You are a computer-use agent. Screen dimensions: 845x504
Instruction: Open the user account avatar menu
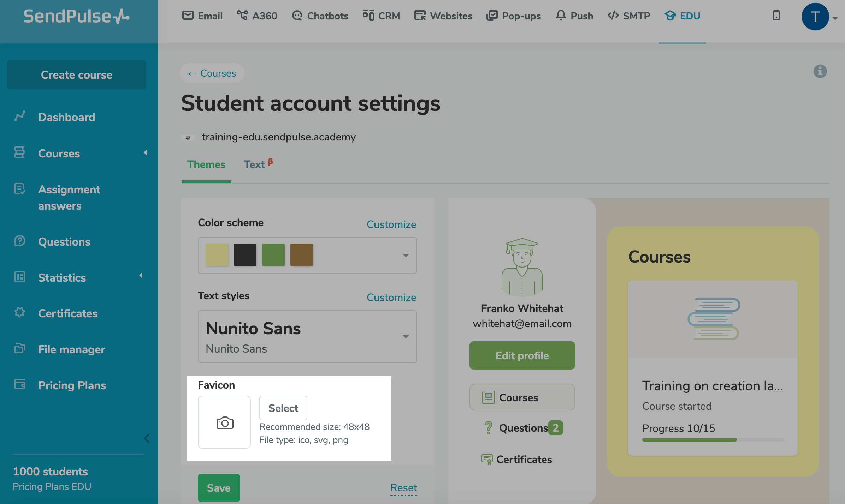click(x=815, y=17)
